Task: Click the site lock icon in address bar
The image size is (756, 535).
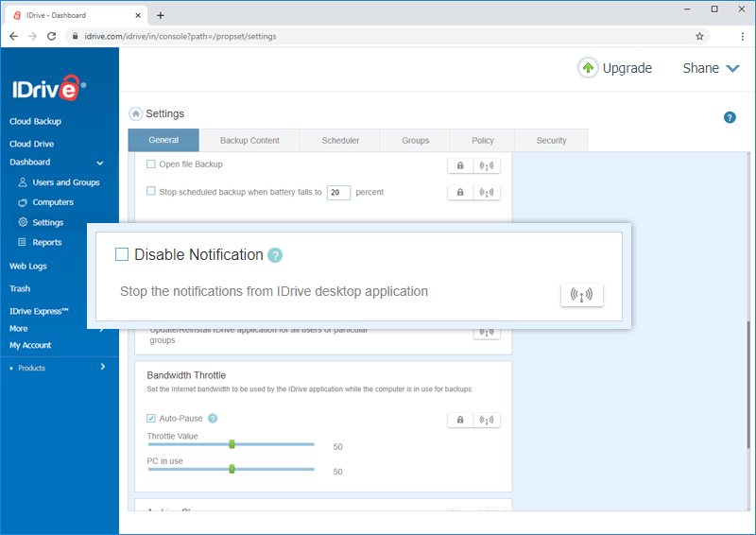Action: tap(76, 36)
